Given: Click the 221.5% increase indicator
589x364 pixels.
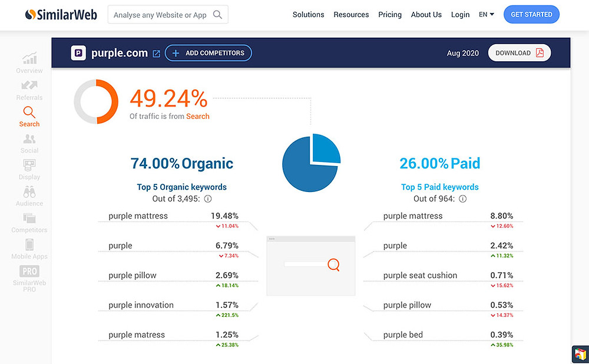Looking at the screenshot, I should (x=227, y=315).
